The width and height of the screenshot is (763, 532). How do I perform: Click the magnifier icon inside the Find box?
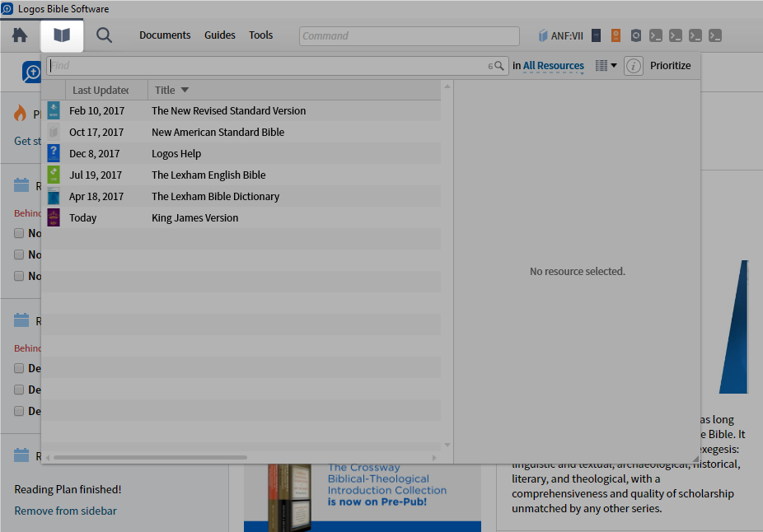tap(499, 66)
